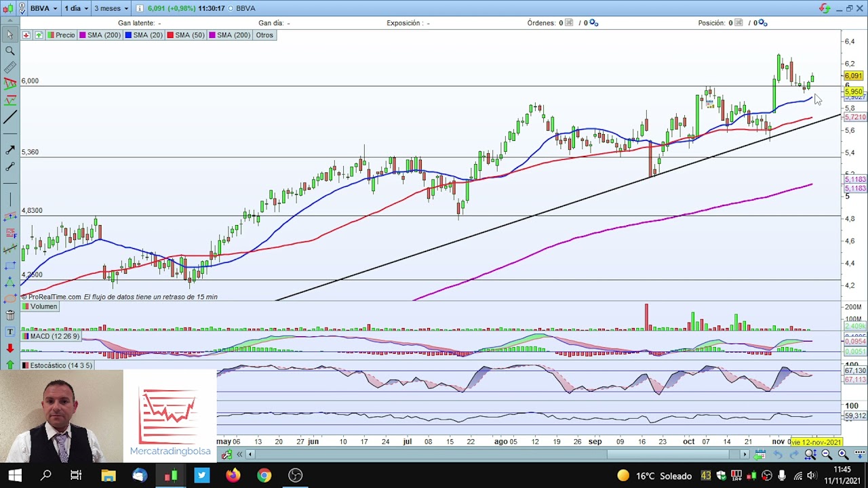Select the cursor pointer tool
The height and width of the screenshot is (488, 868).
point(10,35)
